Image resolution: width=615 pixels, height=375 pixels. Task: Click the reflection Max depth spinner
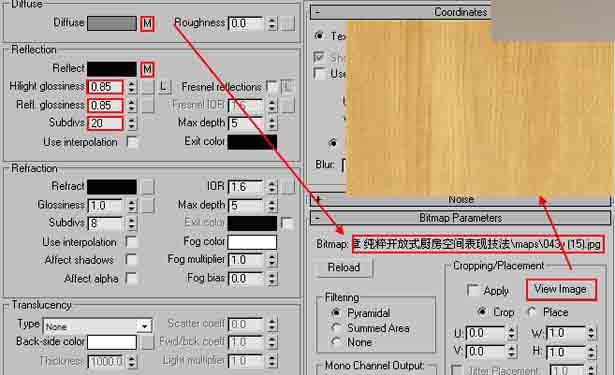click(272, 123)
